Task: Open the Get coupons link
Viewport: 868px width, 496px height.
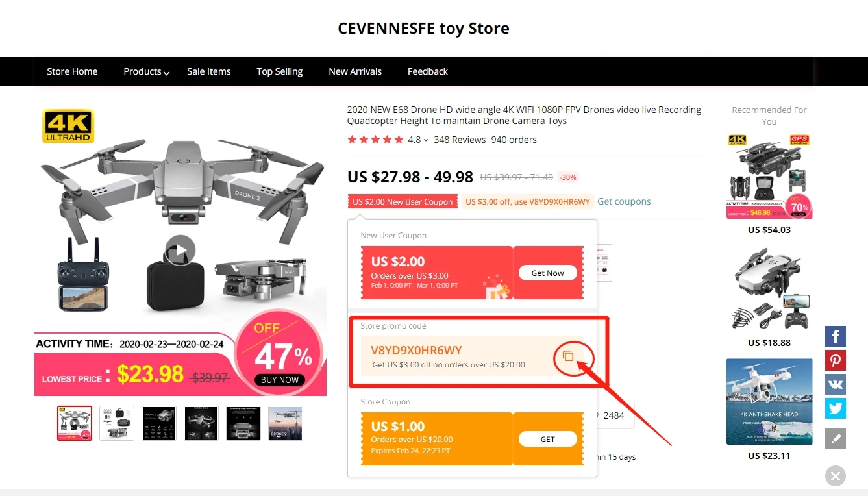Action: tap(624, 201)
